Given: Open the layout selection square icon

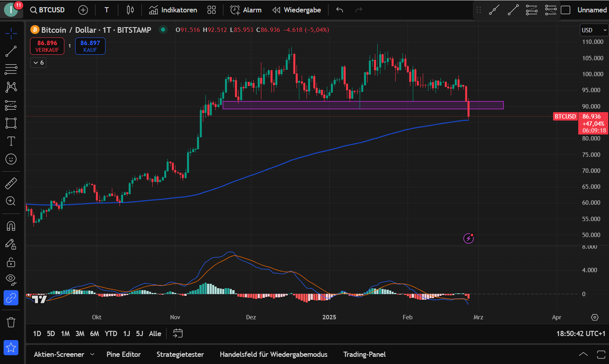Looking at the screenshot, I should [565, 10].
